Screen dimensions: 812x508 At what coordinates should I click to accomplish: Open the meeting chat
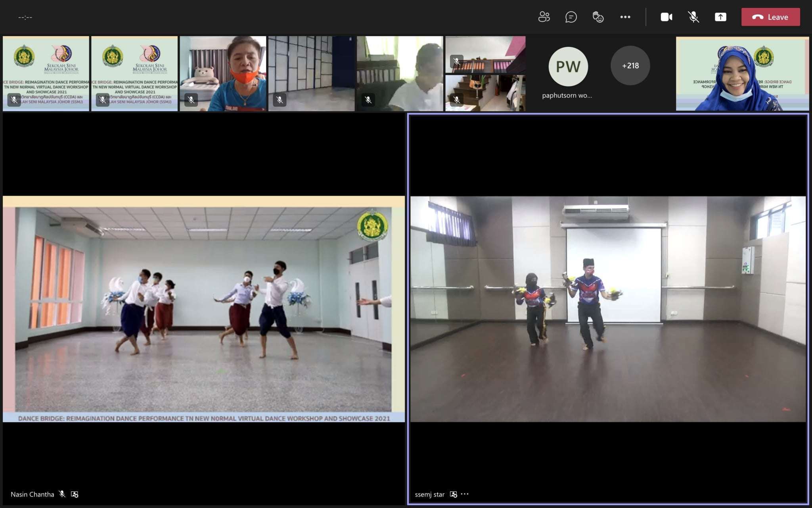pos(571,17)
